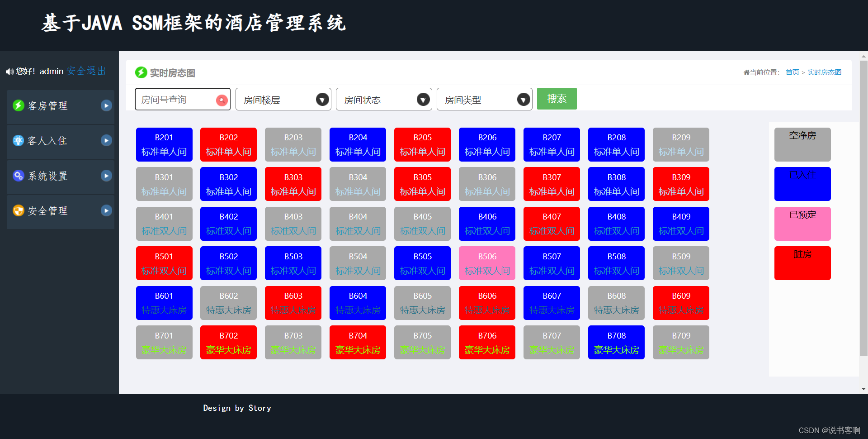Viewport: 868px width, 439px height.
Task: Expand 客人入住 with its arrow icon
Action: coord(106,140)
